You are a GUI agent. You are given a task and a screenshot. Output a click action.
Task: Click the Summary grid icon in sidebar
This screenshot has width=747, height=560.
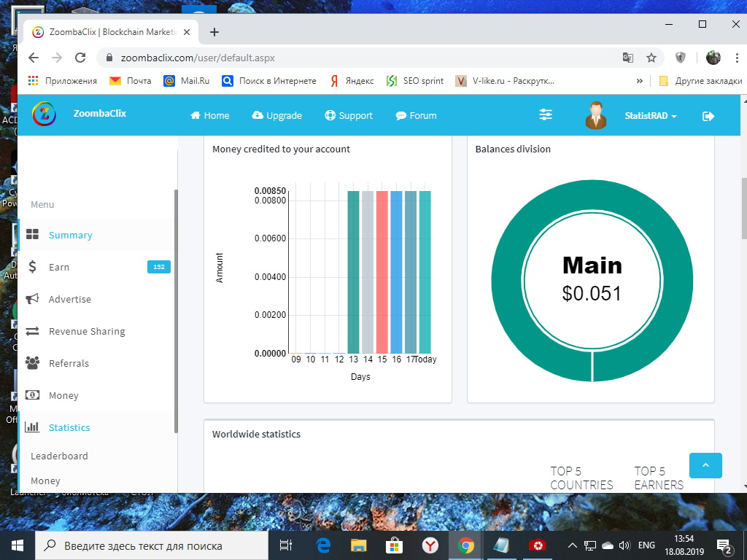click(32, 235)
